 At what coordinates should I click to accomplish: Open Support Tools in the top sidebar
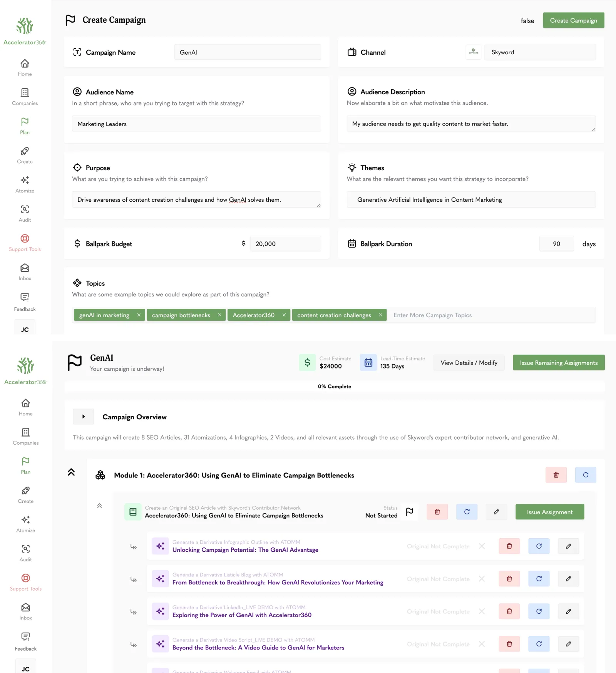(x=25, y=243)
